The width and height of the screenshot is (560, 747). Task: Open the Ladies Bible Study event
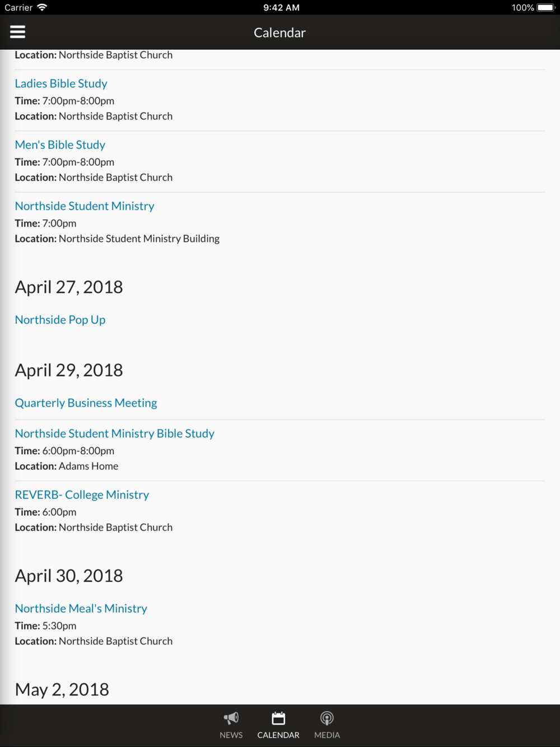coord(61,83)
